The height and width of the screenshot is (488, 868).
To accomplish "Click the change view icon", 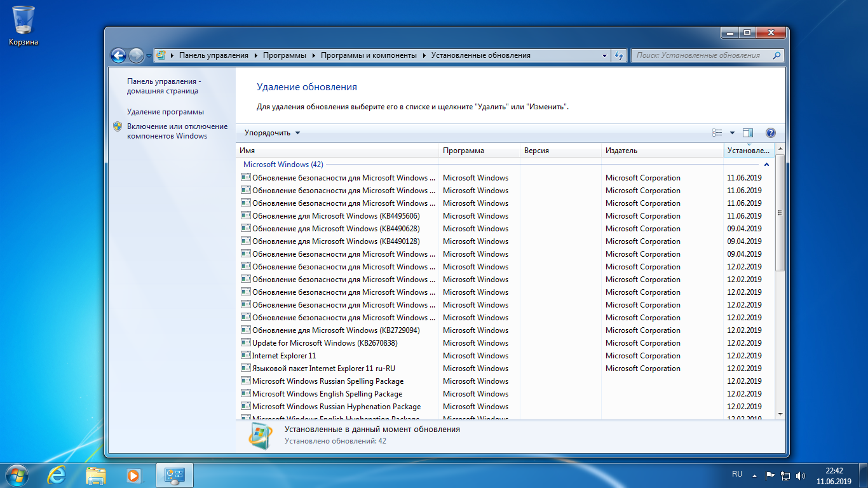I will (717, 133).
